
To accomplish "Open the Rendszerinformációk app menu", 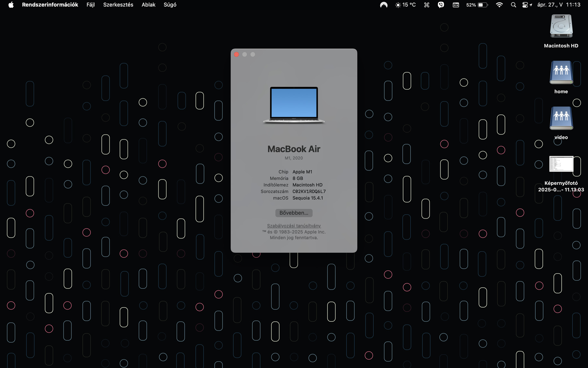I will pyautogui.click(x=50, y=5).
